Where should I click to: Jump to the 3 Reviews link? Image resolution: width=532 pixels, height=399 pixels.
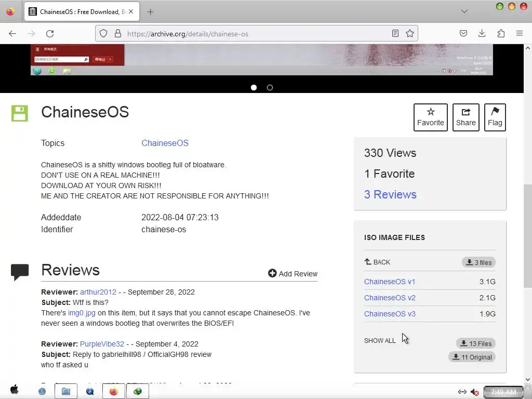[x=390, y=194]
